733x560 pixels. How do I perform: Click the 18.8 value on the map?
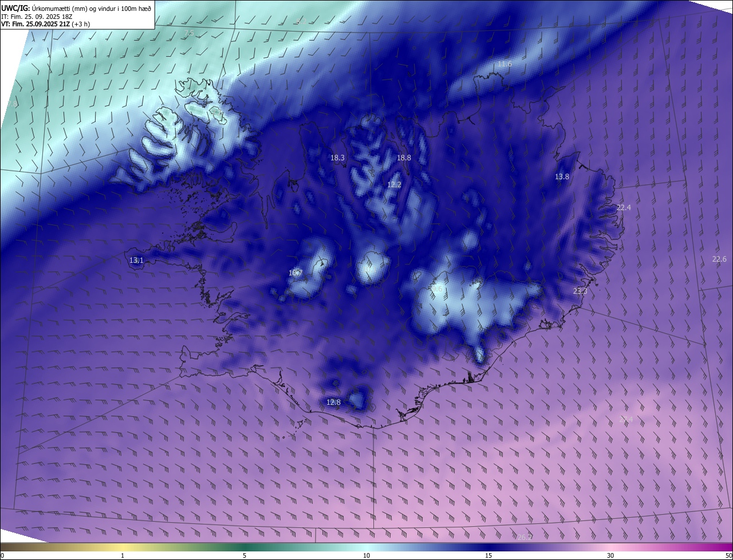tap(404, 157)
